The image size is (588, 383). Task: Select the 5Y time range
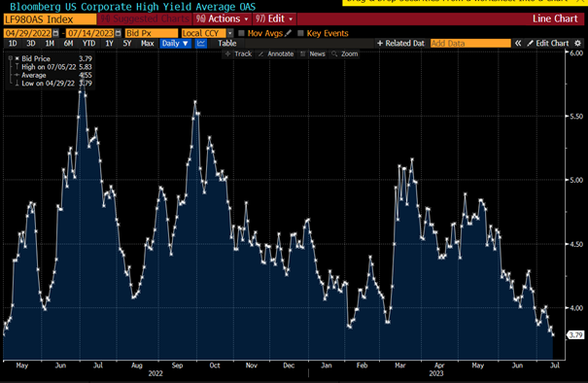click(127, 44)
